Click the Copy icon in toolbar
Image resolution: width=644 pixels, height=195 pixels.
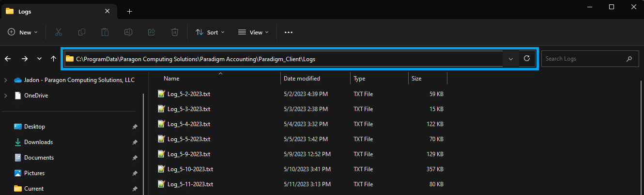click(82, 32)
